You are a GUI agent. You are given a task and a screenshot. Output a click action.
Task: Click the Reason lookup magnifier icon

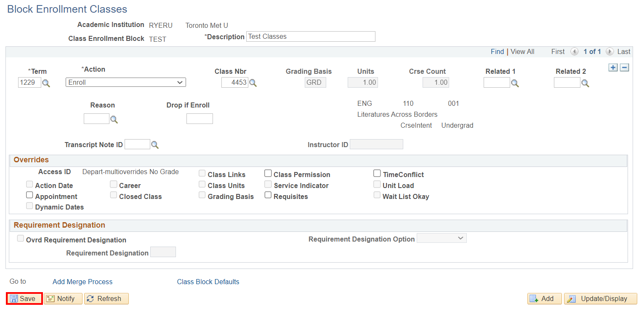(114, 119)
